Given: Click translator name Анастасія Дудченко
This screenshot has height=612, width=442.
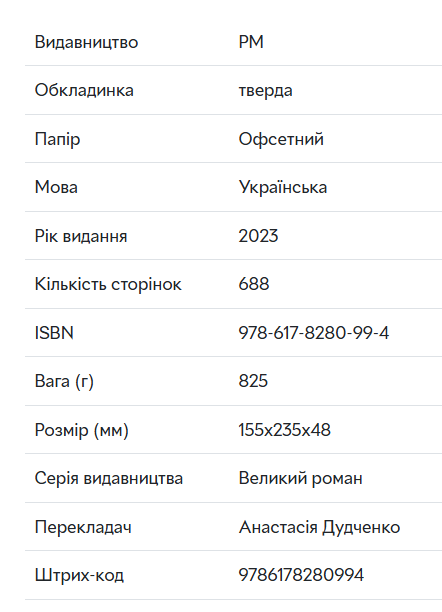Looking at the screenshot, I should tap(319, 527).
